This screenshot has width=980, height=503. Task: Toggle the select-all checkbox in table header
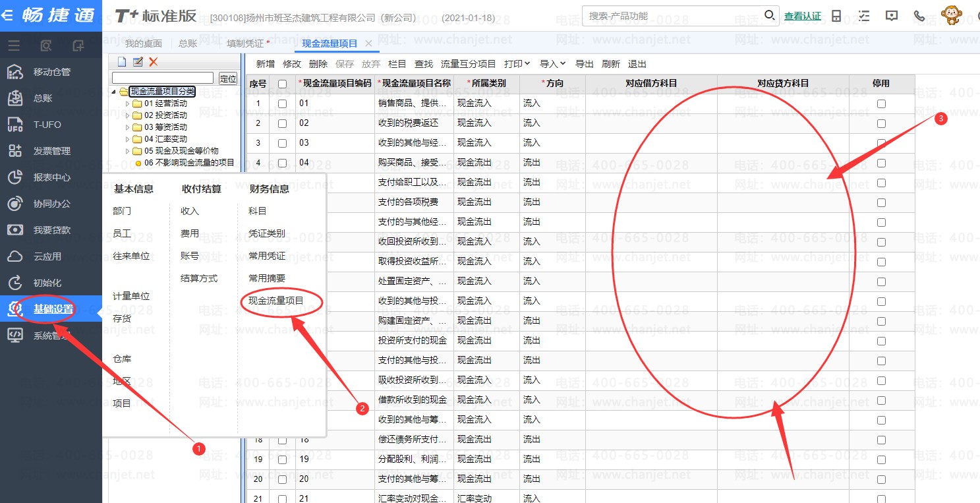pos(282,84)
